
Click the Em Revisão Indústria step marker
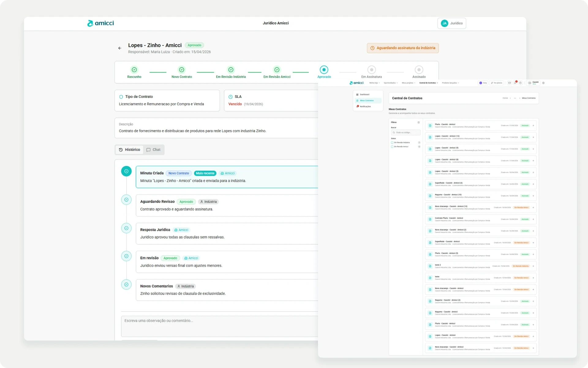(231, 70)
